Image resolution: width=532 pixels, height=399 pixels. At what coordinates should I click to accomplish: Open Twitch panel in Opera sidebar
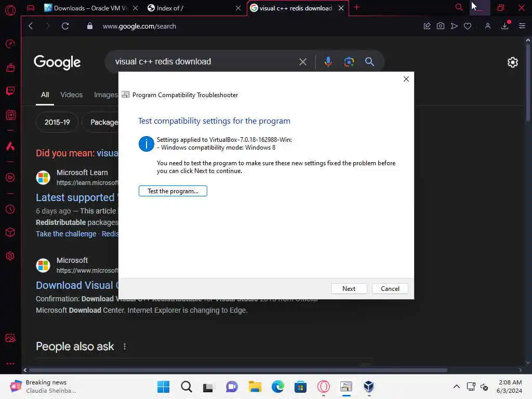(x=10, y=91)
